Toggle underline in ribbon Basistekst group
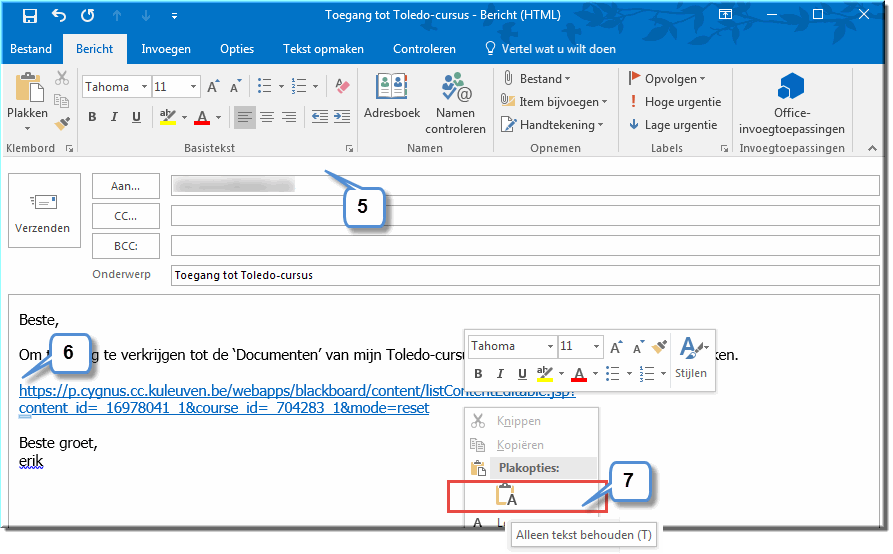Image resolution: width=893 pixels, height=554 pixels. [136, 117]
